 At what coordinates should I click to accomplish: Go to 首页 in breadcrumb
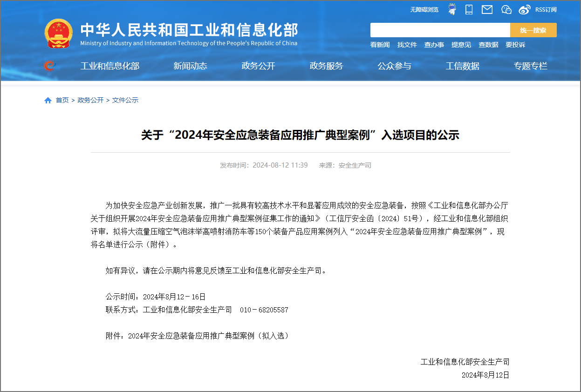coord(62,100)
